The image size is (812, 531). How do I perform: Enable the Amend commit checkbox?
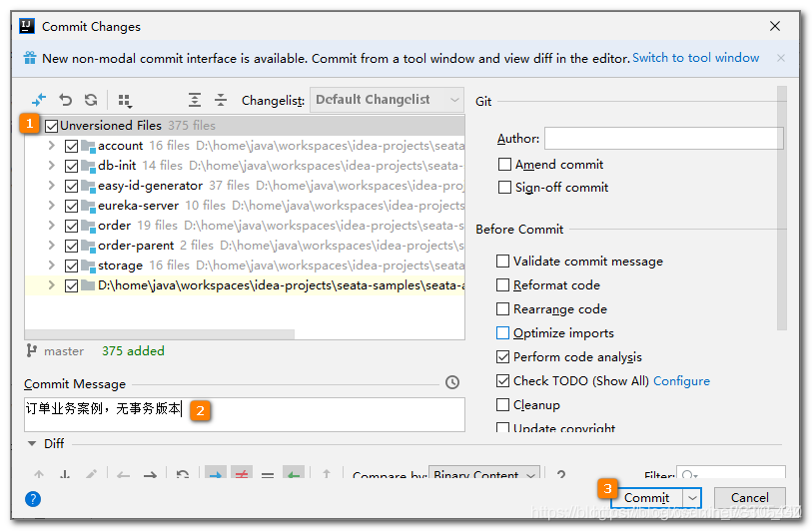[x=504, y=164]
